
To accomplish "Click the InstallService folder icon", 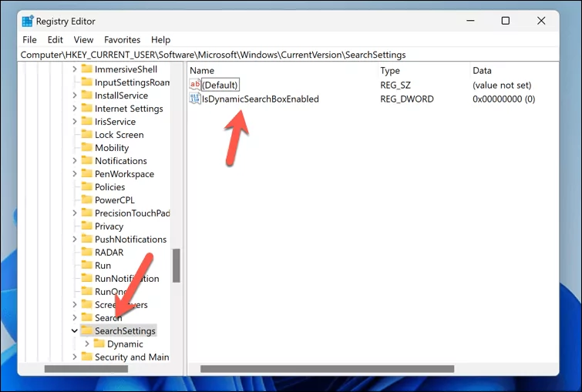I will click(x=87, y=95).
